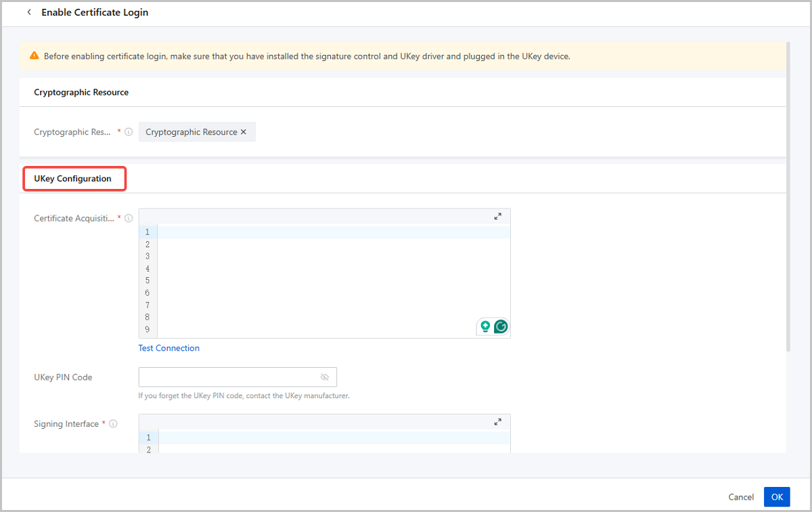The image size is (812, 512).
Task: Expand the Signing Interface code editor
Action: pos(498,422)
